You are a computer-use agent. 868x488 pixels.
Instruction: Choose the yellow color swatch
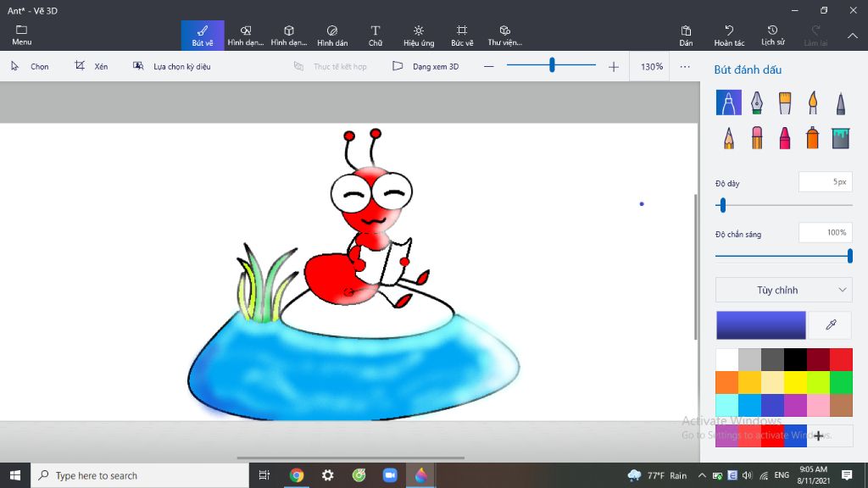(x=795, y=382)
